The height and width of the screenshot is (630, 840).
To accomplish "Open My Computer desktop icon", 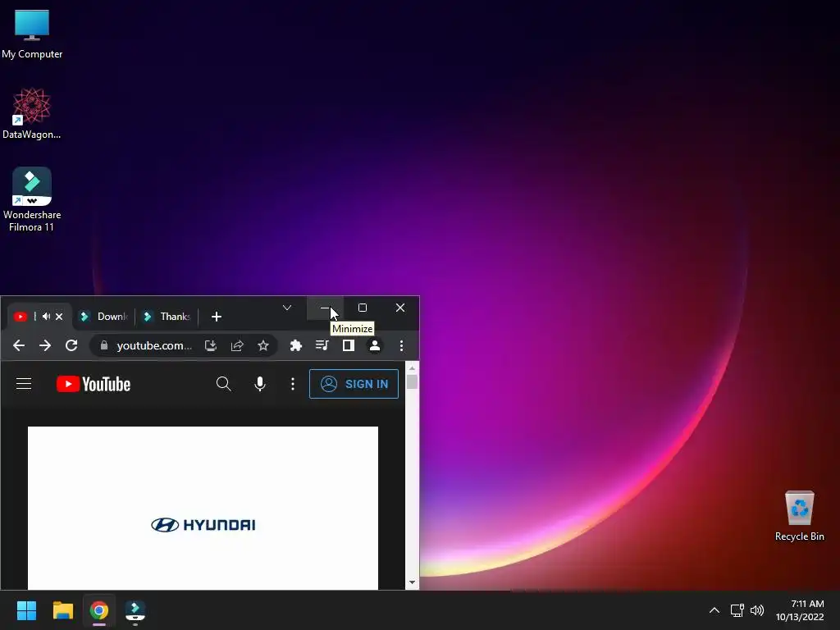I will click(32, 34).
